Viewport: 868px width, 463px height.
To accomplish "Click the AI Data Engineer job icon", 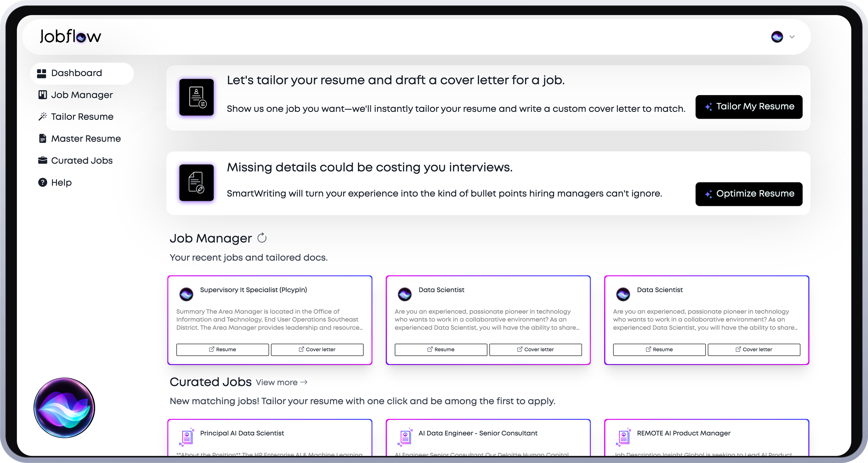I will click(405, 437).
